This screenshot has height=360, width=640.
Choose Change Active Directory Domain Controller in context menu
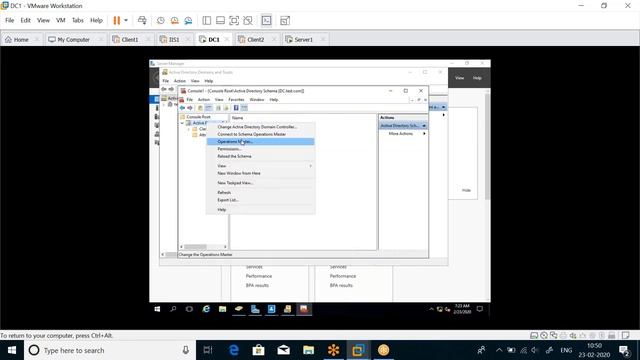(x=260, y=127)
